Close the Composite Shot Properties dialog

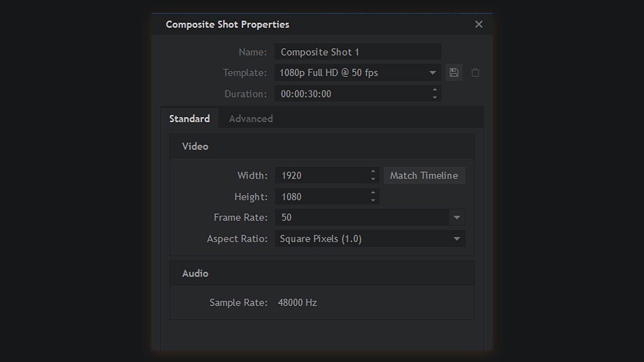[478, 24]
